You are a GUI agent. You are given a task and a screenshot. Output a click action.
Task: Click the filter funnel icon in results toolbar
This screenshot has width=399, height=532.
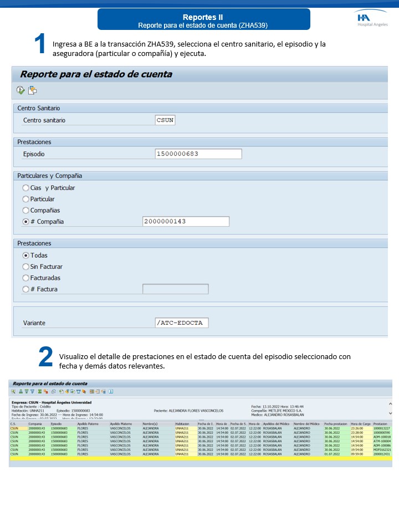click(x=33, y=391)
